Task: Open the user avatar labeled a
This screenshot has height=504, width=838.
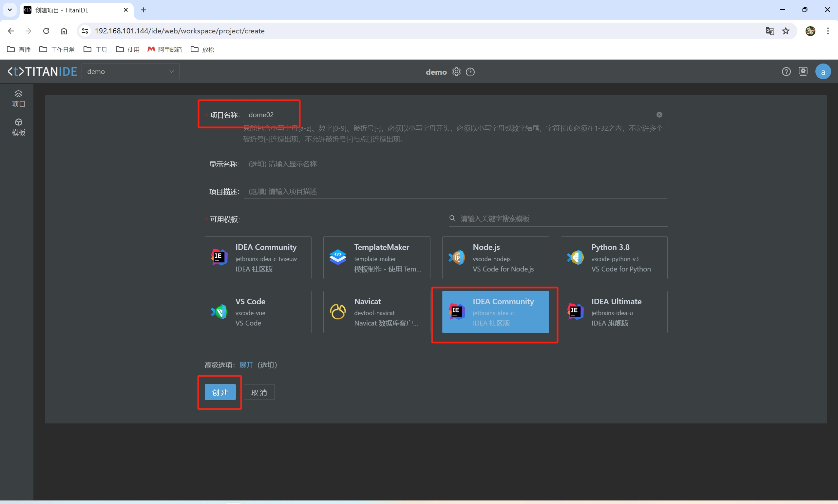Action: click(823, 72)
